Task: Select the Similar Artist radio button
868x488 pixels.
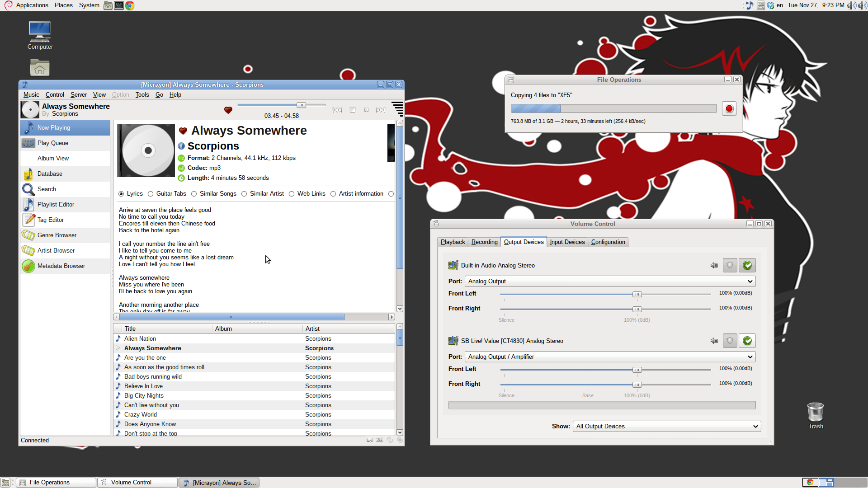Action: 244,194
